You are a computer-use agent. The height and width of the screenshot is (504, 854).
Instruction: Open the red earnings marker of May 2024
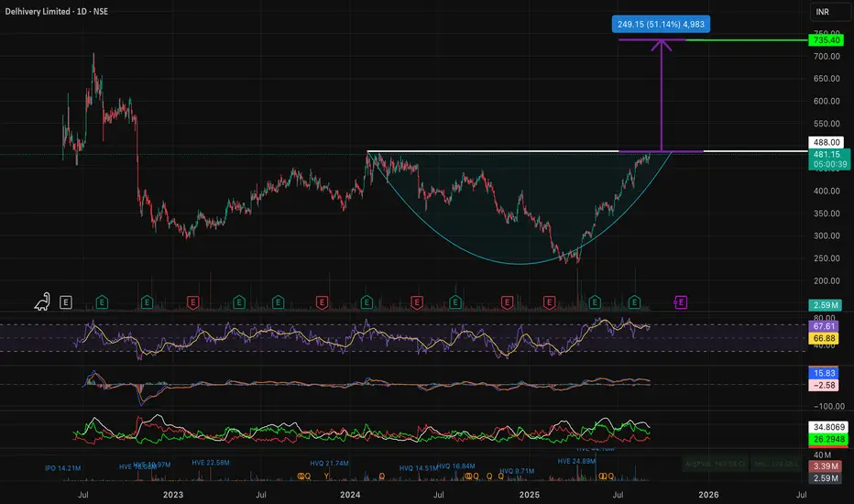click(x=417, y=301)
